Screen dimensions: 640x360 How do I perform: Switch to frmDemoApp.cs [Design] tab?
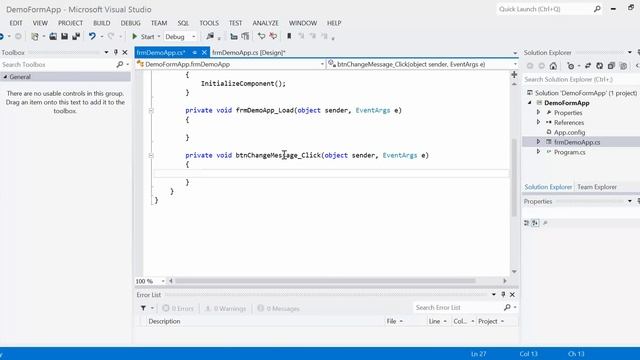click(x=249, y=53)
